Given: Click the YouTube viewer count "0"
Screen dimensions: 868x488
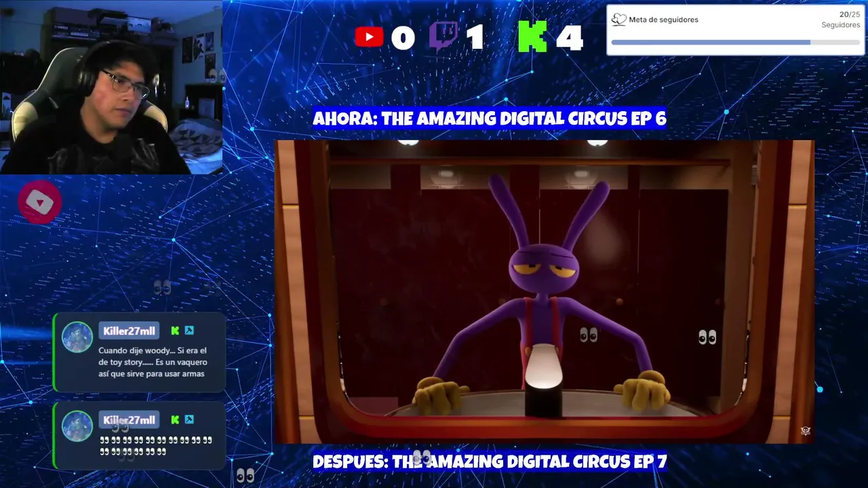Looking at the screenshot, I should (x=403, y=38).
